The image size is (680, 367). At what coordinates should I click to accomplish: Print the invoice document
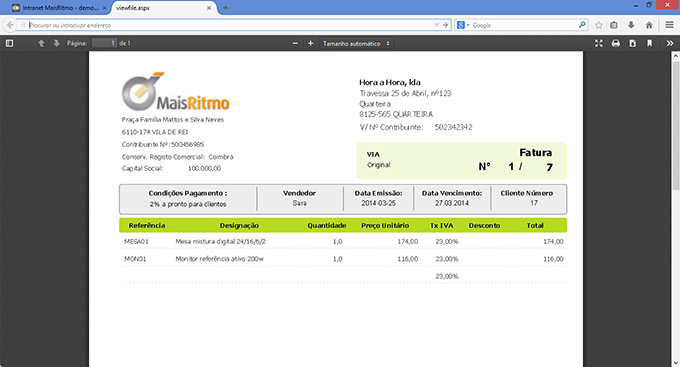[615, 43]
